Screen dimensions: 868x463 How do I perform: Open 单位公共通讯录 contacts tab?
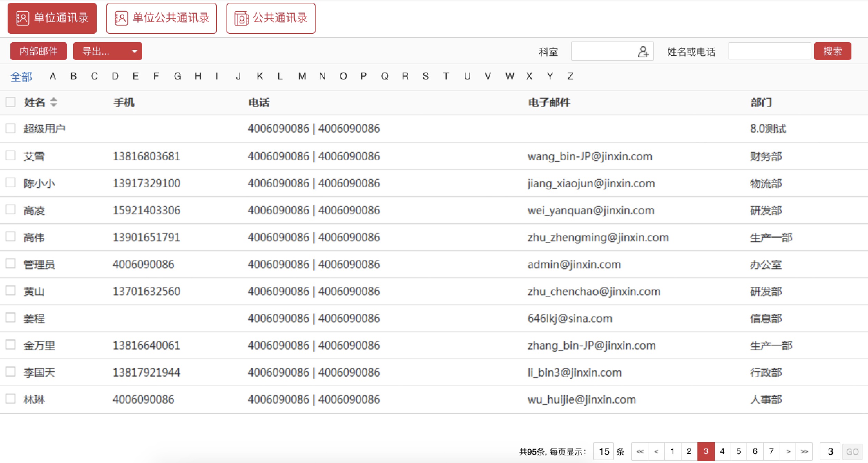161,18
